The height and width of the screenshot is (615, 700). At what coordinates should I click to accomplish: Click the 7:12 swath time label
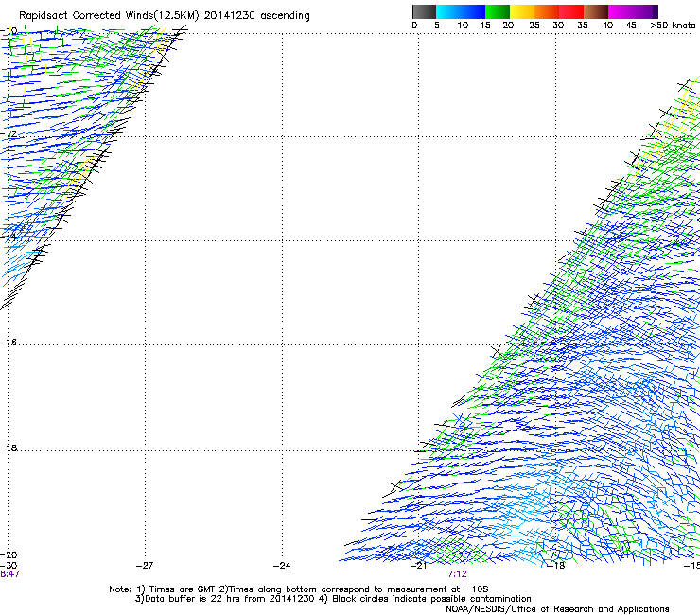pos(457,574)
